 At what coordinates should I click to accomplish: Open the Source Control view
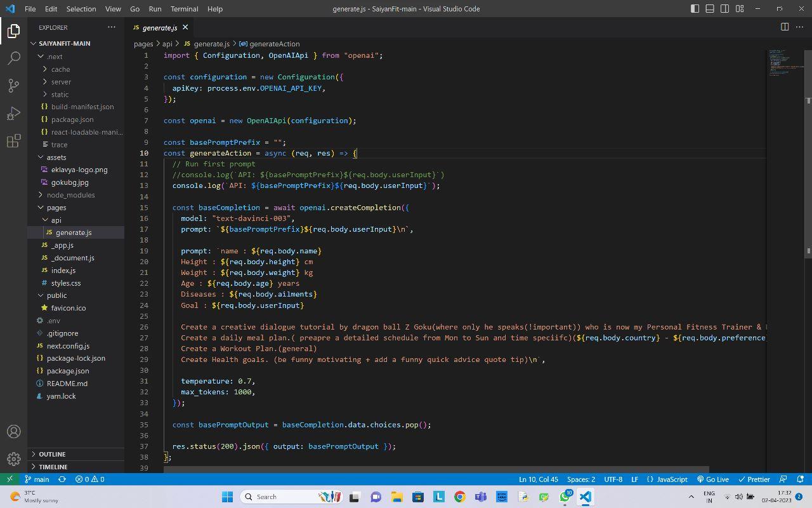tap(14, 86)
